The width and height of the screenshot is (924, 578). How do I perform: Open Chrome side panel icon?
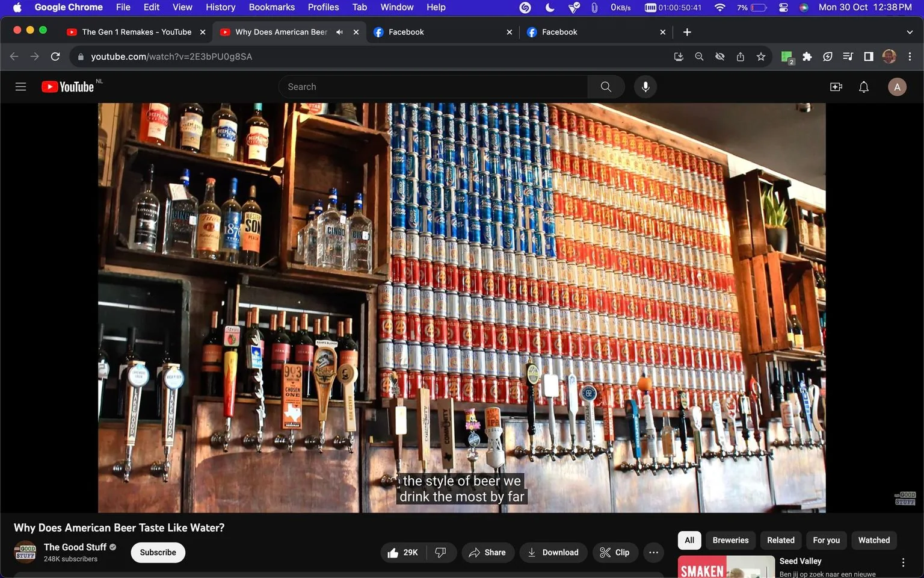869,57
